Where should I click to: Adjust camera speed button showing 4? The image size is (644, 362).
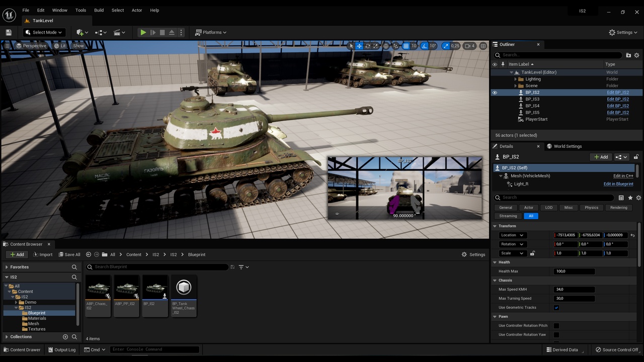469,46
